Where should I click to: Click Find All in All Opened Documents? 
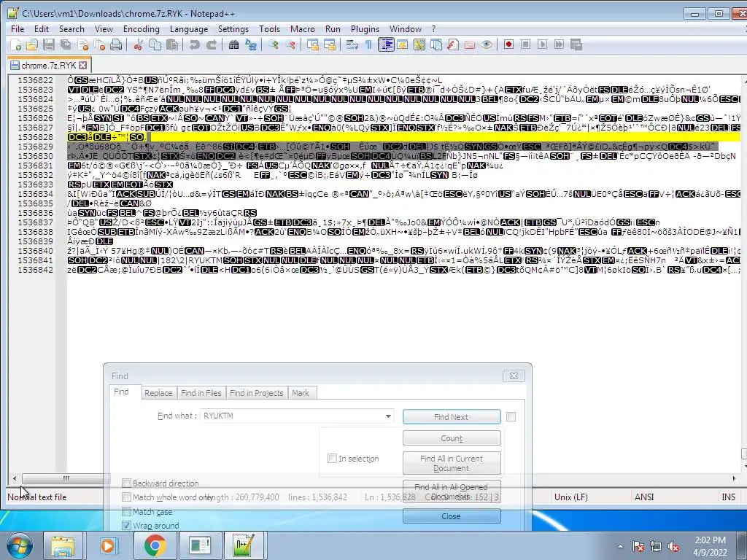coord(451,491)
